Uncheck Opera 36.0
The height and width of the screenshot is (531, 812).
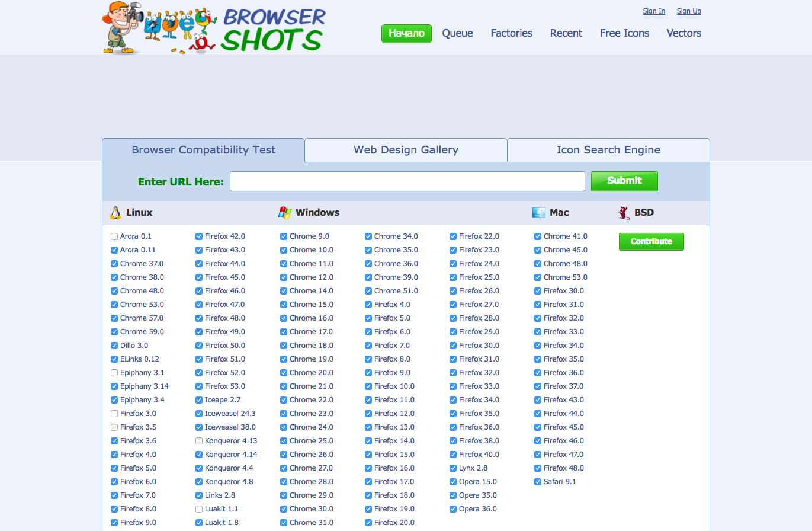[453, 509]
